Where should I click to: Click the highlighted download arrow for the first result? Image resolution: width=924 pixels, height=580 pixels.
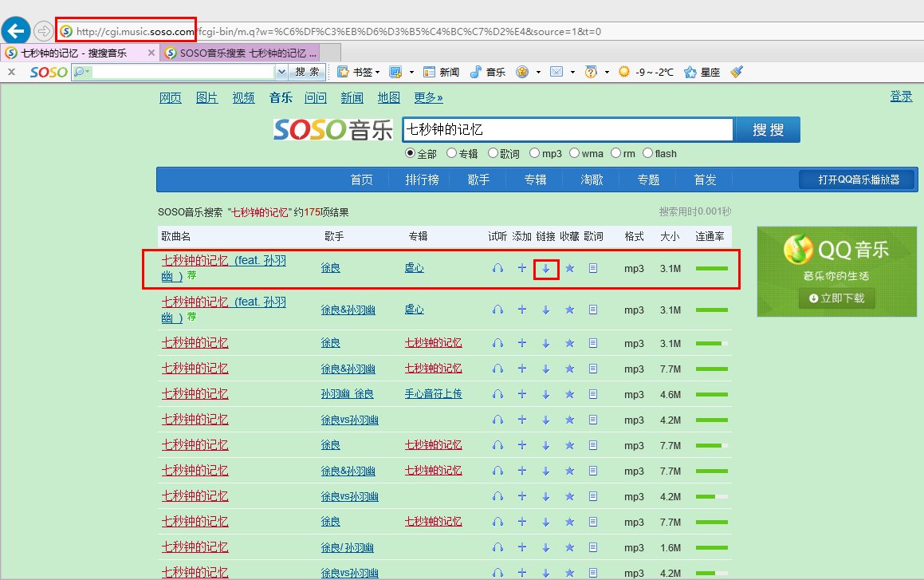(545, 269)
